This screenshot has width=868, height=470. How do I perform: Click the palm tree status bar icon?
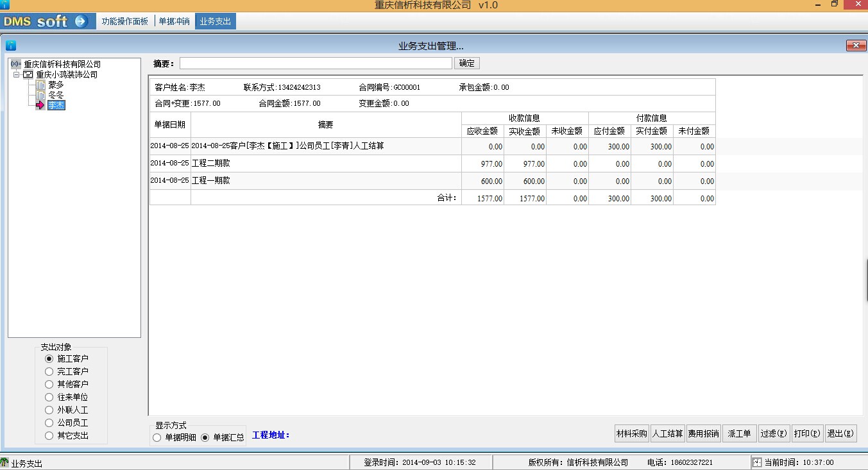5,462
